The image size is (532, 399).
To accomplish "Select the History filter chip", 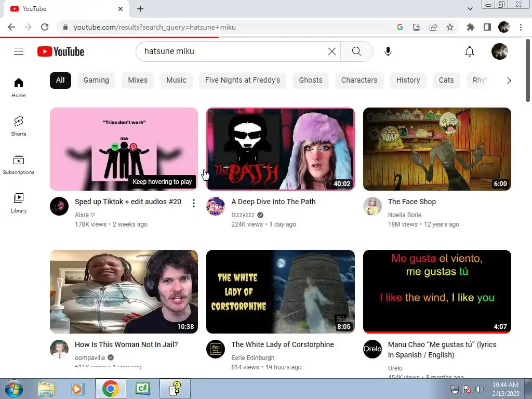I will 408,80.
